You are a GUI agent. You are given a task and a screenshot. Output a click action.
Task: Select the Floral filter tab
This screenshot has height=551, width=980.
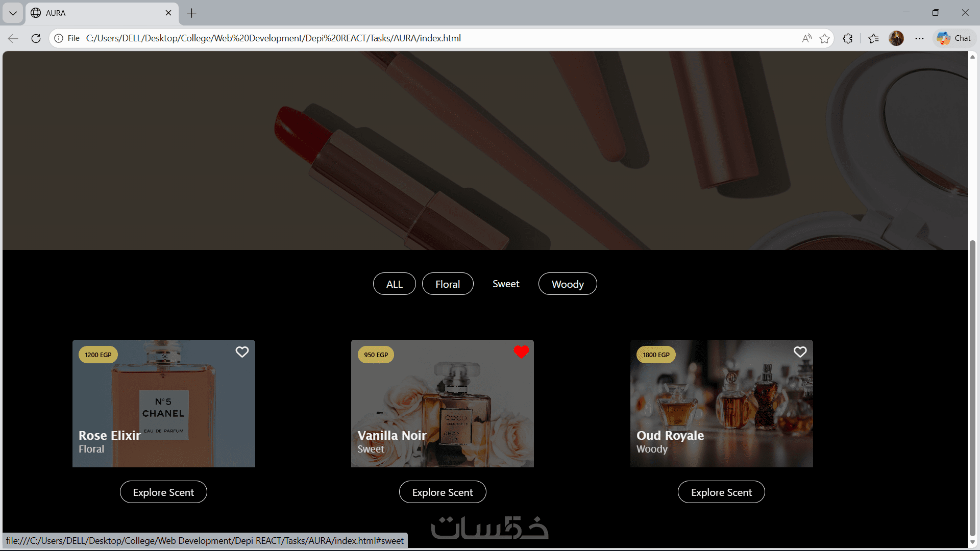pyautogui.click(x=448, y=284)
